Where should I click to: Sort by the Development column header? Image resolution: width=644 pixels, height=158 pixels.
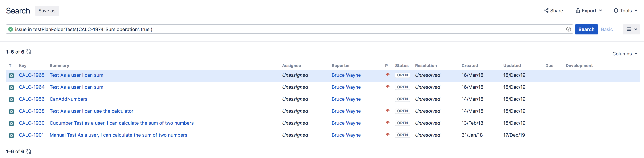pos(579,66)
